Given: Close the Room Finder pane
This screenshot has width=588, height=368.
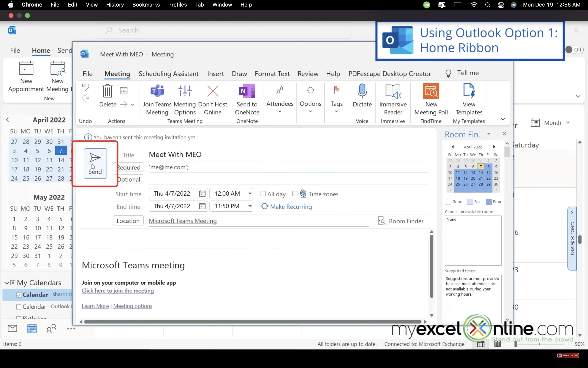Looking at the screenshot, I should click(504, 134).
